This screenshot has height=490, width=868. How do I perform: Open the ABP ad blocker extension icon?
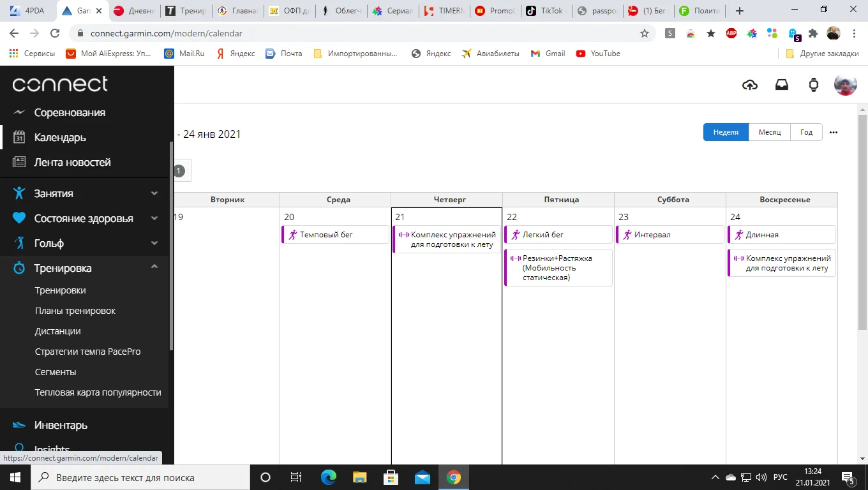pyautogui.click(x=731, y=33)
